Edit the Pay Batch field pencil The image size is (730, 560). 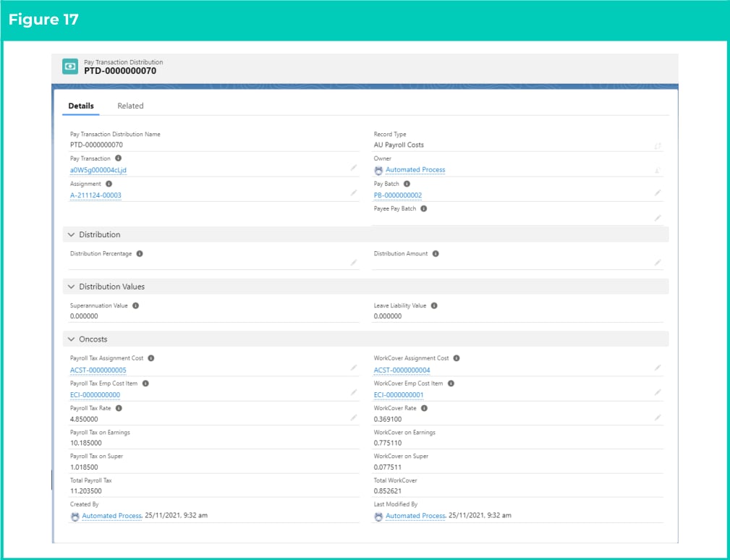click(x=658, y=192)
